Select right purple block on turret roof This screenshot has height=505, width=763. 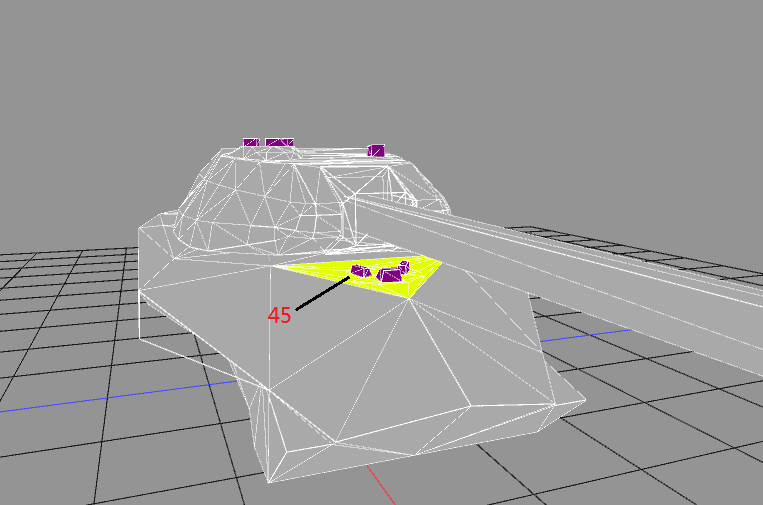pos(376,151)
